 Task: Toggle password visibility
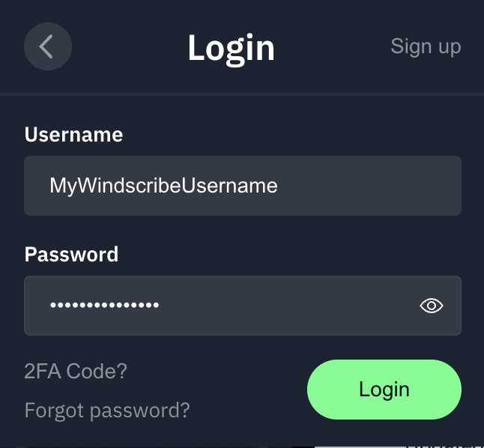[x=432, y=306]
